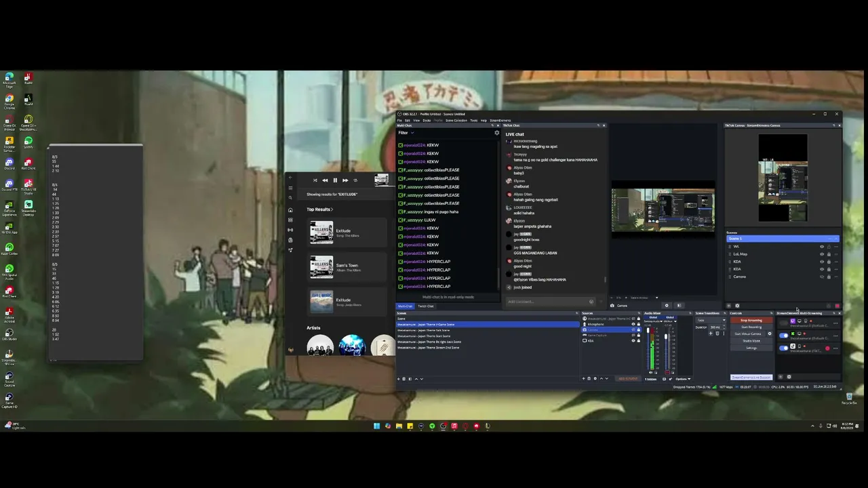Open search in music app sidebar

coord(290,198)
